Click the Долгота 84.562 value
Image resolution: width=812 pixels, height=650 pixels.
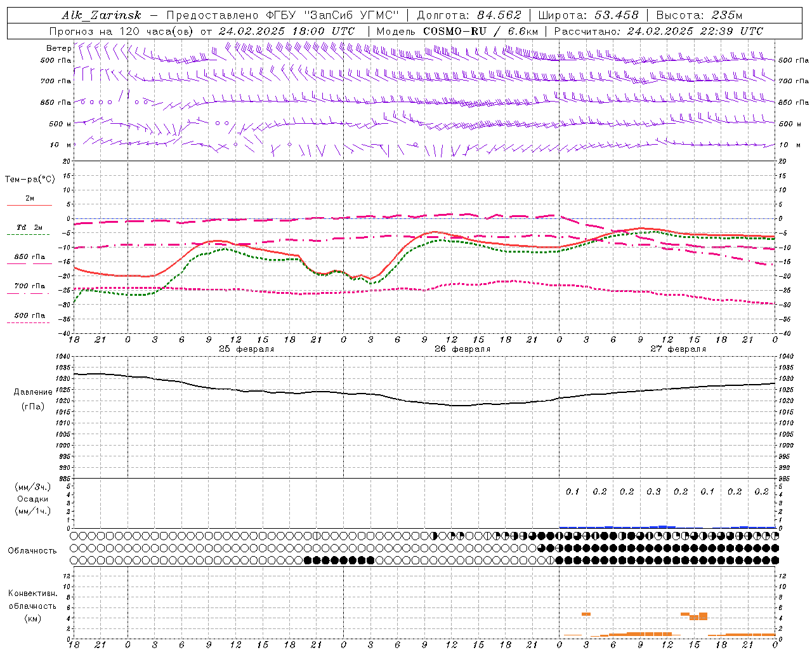499,15
